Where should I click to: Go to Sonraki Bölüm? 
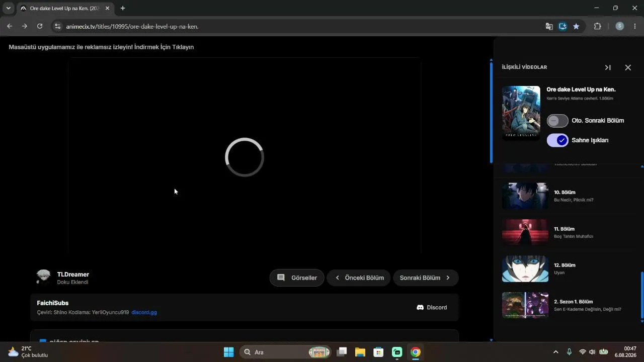[x=426, y=278]
